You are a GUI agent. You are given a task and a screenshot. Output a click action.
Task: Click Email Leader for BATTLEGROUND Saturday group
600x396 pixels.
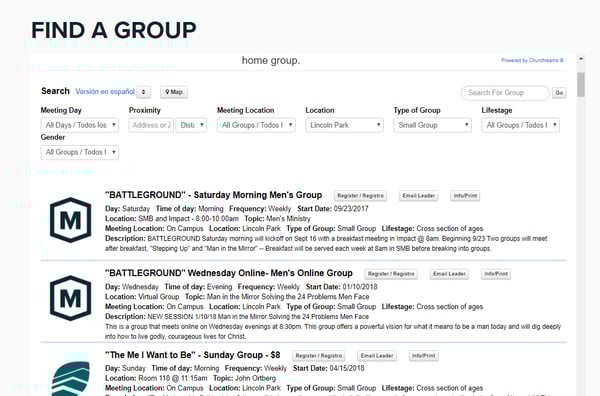tap(419, 196)
